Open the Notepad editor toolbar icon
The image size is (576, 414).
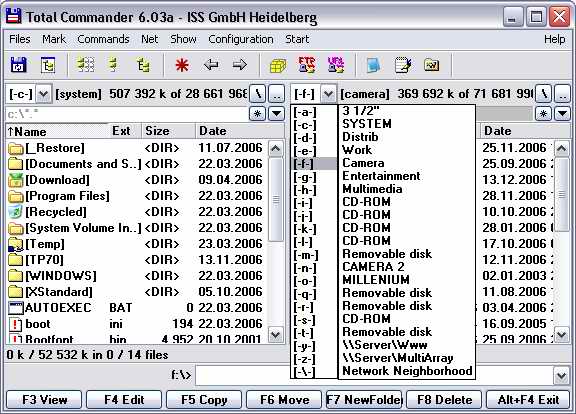(403, 65)
